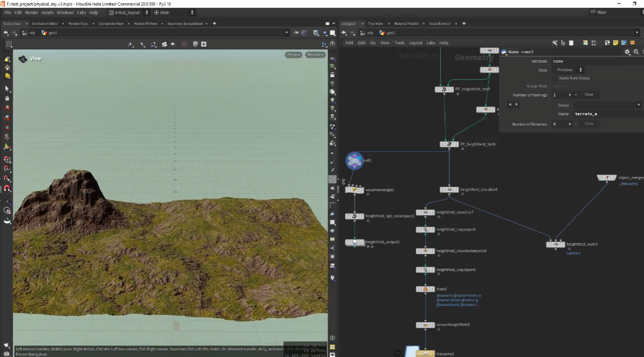Select the heightfield_layer3 node
Image resolution: width=644 pixels, height=357 pixels.
pos(555,244)
